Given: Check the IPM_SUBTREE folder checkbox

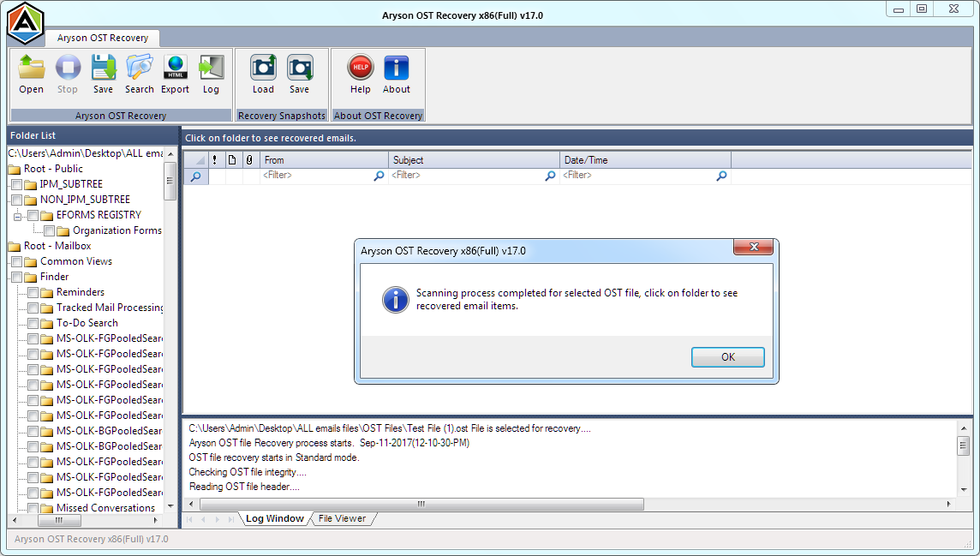Looking at the screenshot, I should [x=17, y=184].
